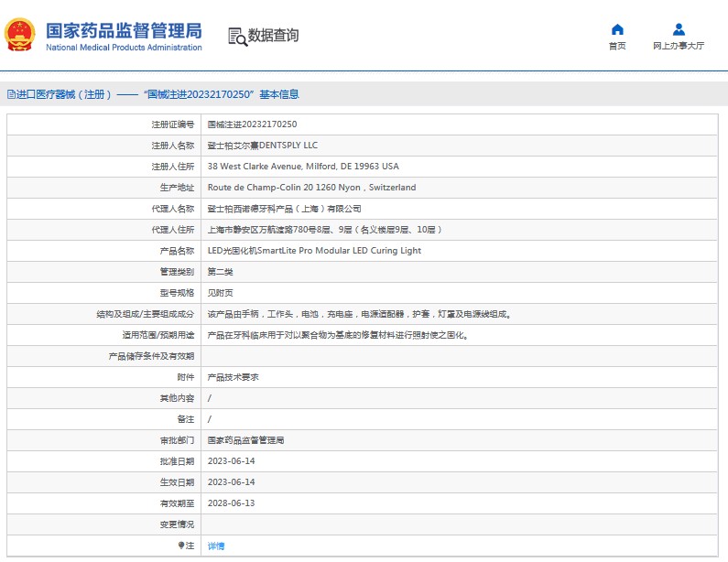Image resolution: width=728 pixels, height=562 pixels.
Task: Click the document icon before 进口医疗器械
Action: [11, 94]
